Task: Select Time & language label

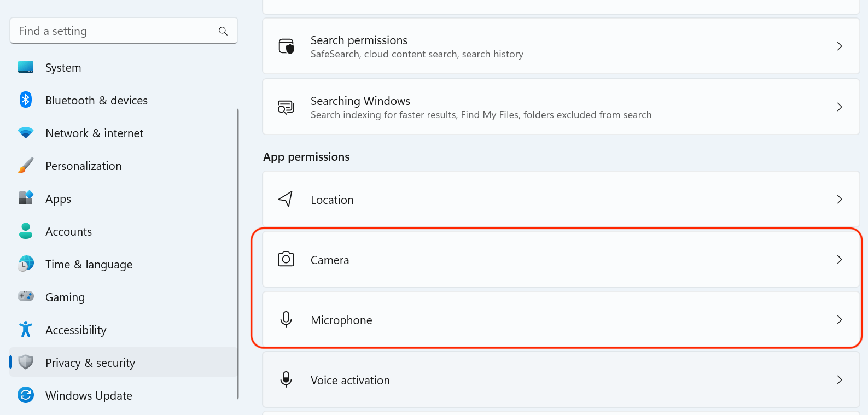Action: (x=89, y=265)
